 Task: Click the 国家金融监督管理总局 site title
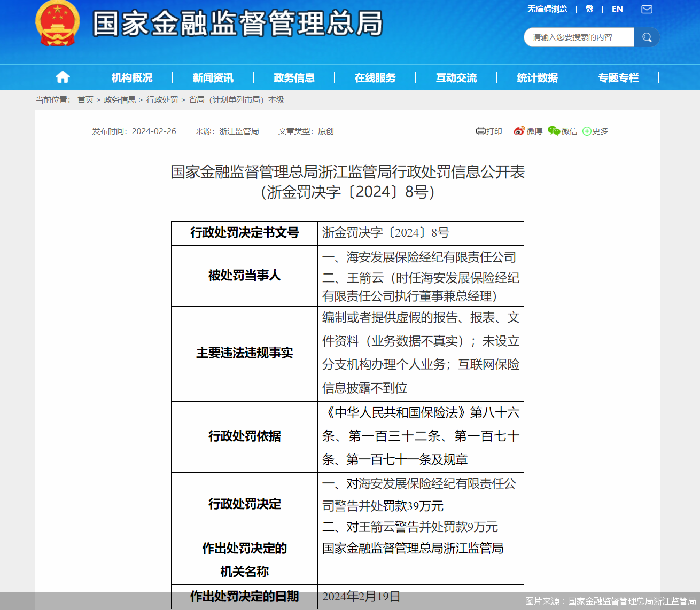click(238, 24)
